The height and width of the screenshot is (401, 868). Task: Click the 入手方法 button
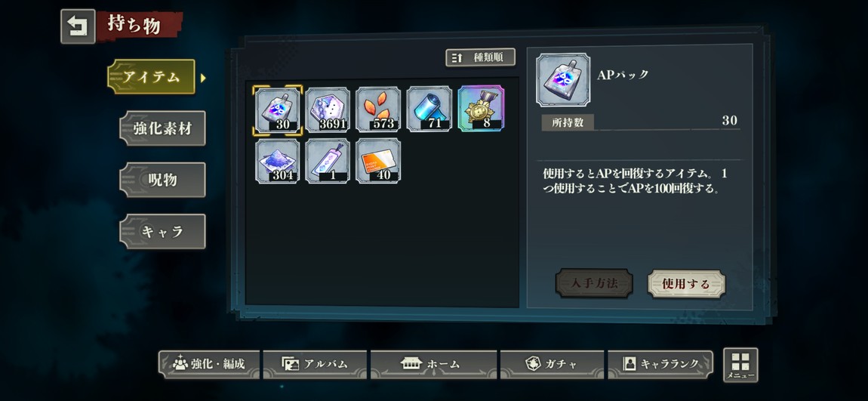(x=594, y=284)
